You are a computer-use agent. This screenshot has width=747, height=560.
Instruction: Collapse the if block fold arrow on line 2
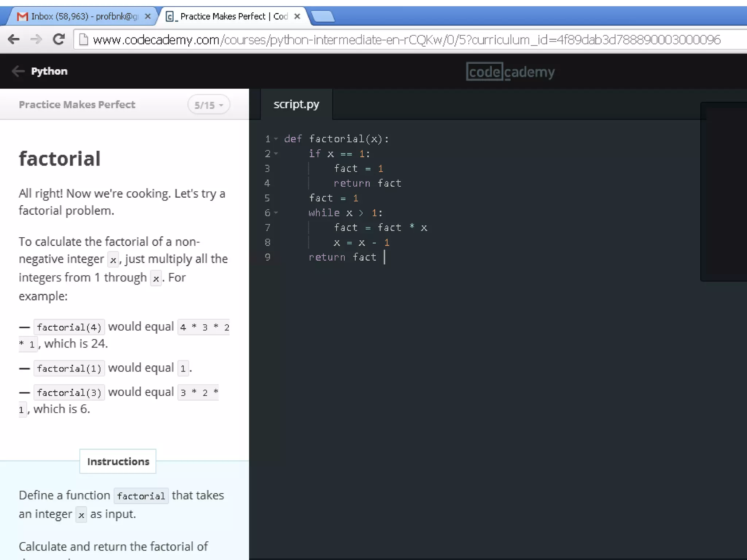point(276,154)
